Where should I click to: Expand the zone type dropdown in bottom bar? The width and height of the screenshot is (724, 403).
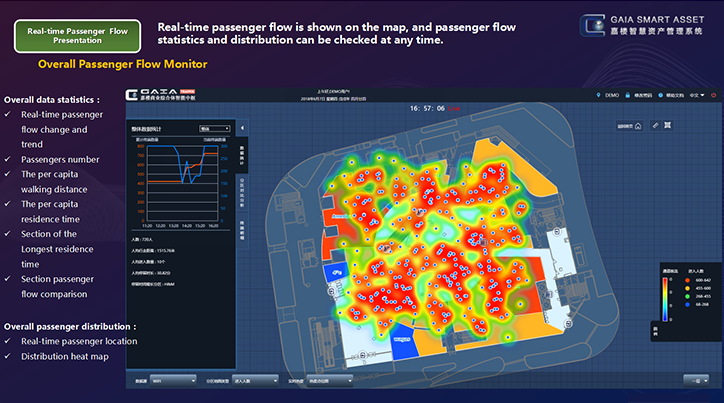[x=254, y=380]
